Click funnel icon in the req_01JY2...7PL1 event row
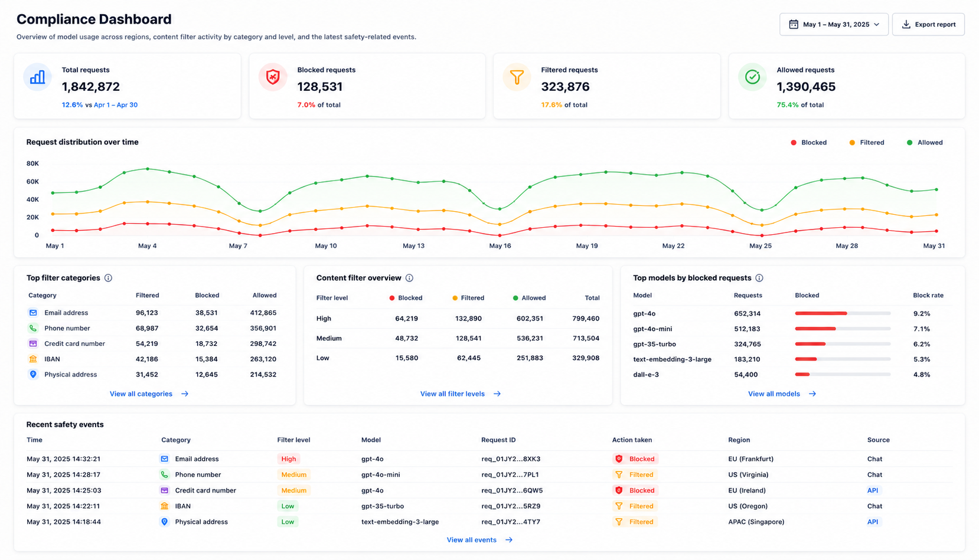This screenshot has height=560, width=979. 619,474
